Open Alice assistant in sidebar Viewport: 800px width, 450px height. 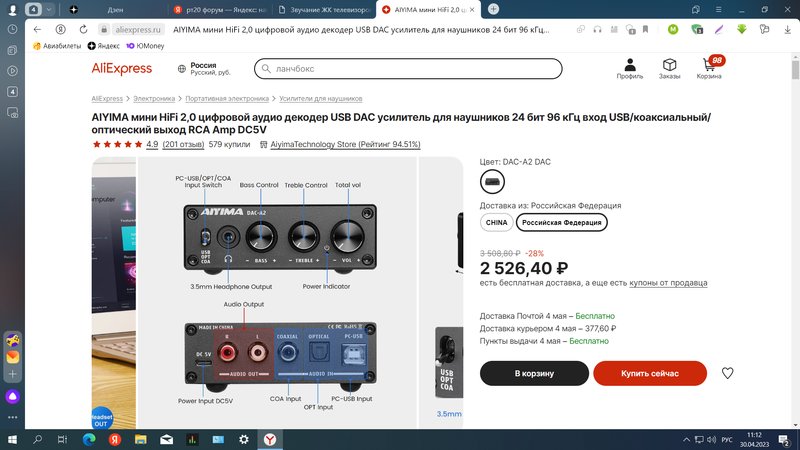tap(13, 396)
